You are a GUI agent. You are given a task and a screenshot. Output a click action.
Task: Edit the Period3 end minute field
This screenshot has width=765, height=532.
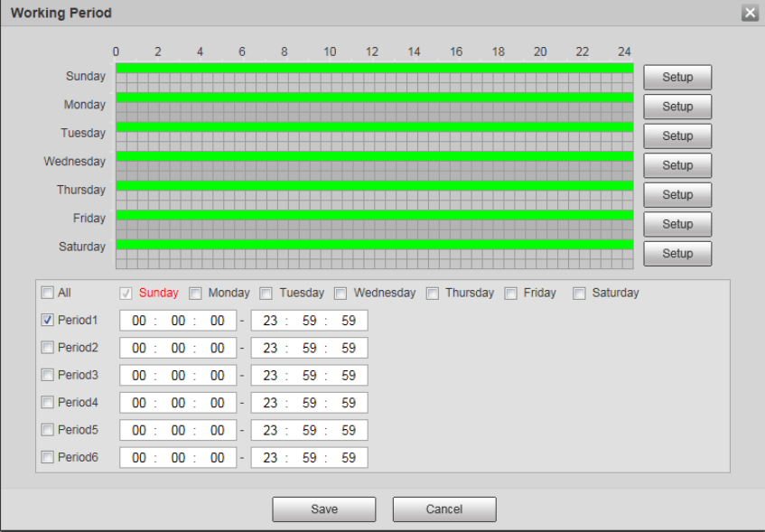(309, 376)
